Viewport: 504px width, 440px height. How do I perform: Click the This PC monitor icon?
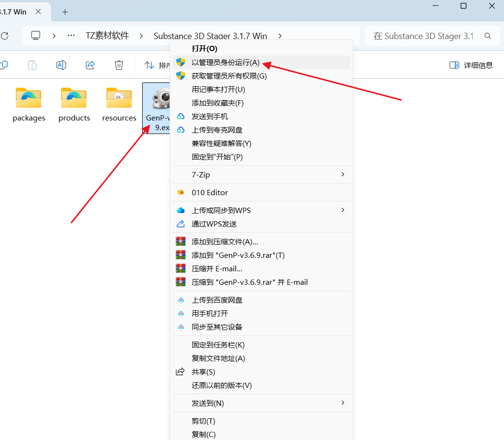click(x=35, y=36)
